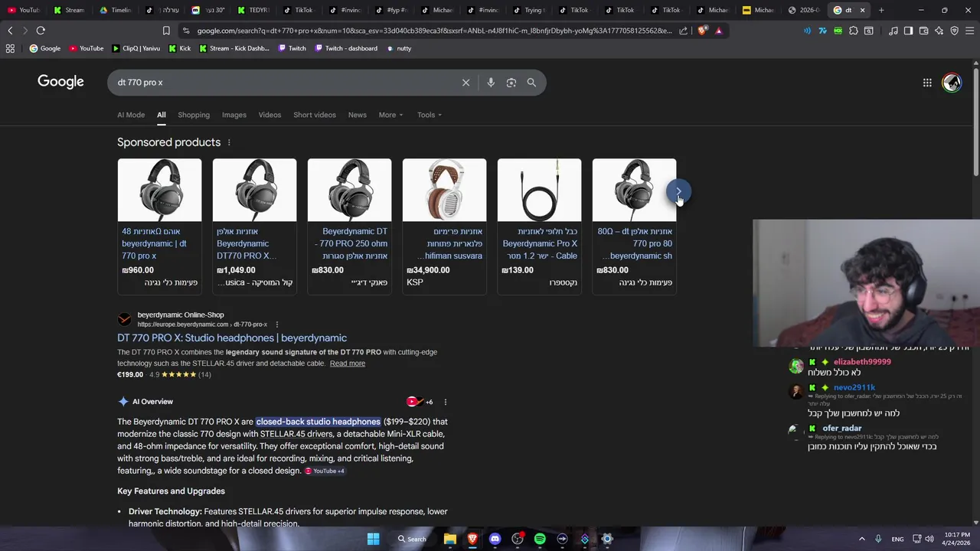Select the Images results tab
The image size is (980, 551).
pyautogui.click(x=234, y=115)
